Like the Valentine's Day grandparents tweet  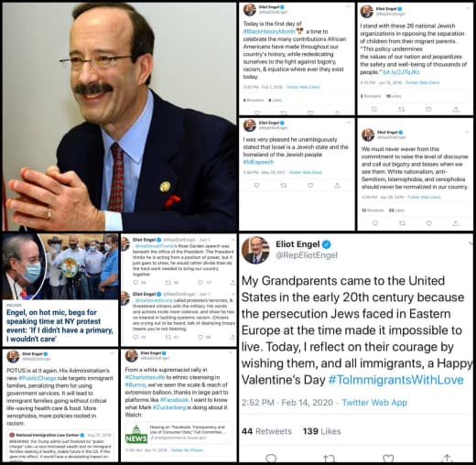[x=388, y=459]
